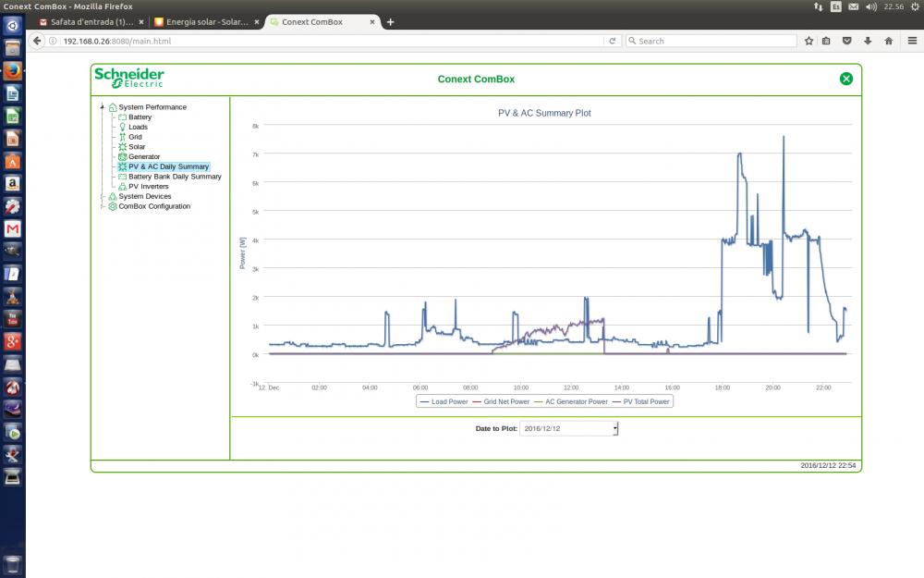This screenshot has width=924, height=578.
Task: Go back with browser back arrow
Action: pos(37,41)
